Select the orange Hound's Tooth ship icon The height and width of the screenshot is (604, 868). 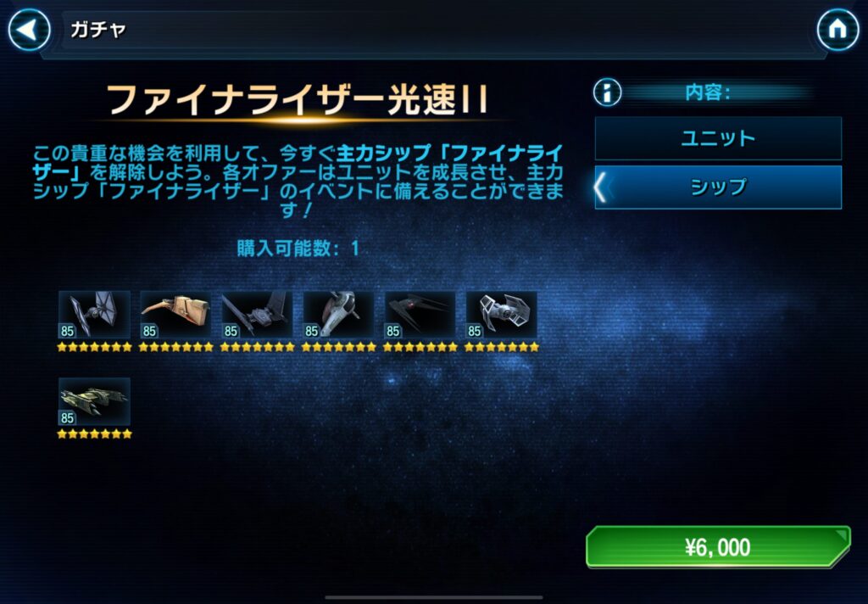point(175,315)
